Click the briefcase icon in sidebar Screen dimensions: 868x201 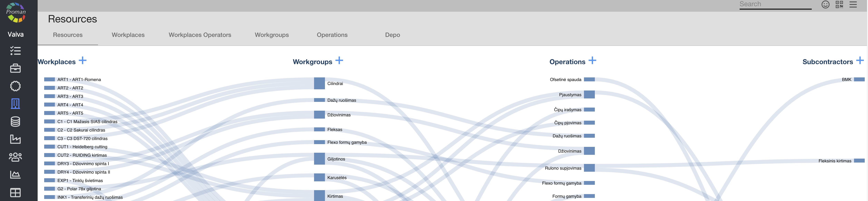click(x=15, y=68)
